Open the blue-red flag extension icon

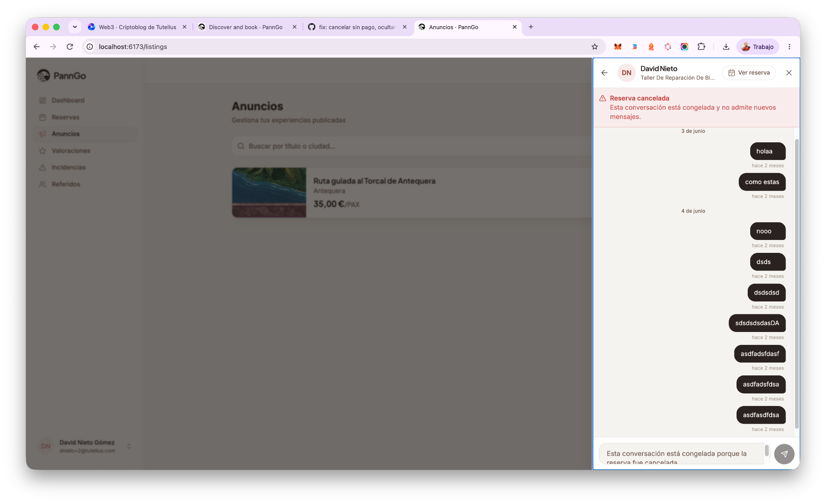[x=635, y=47]
